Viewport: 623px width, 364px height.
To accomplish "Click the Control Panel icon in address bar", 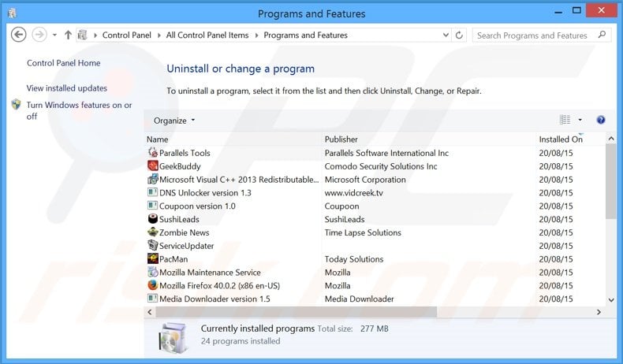I will (x=82, y=35).
